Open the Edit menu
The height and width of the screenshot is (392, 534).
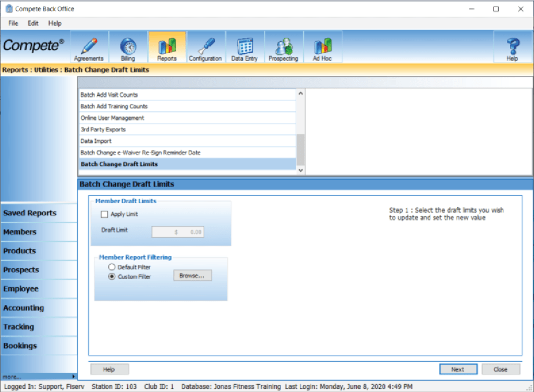(33, 23)
